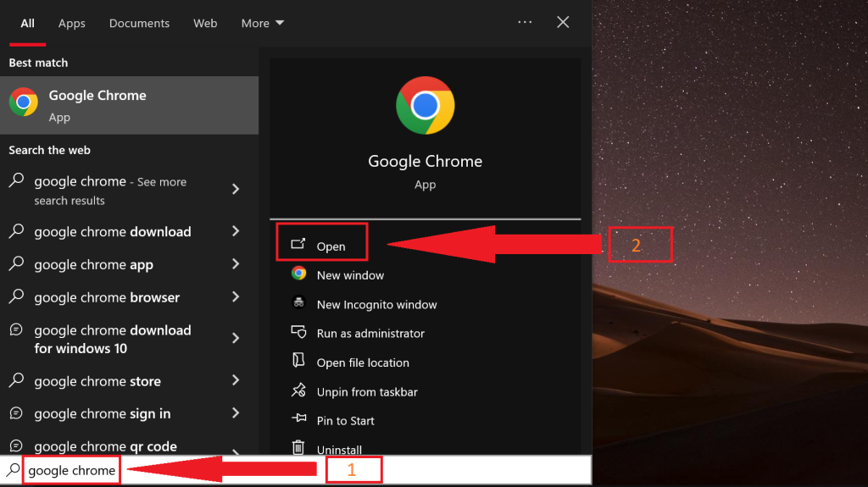The height and width of the screenshot is (487, 868).
Task: Click the google chrome download web suggestion
Action: 113,231
